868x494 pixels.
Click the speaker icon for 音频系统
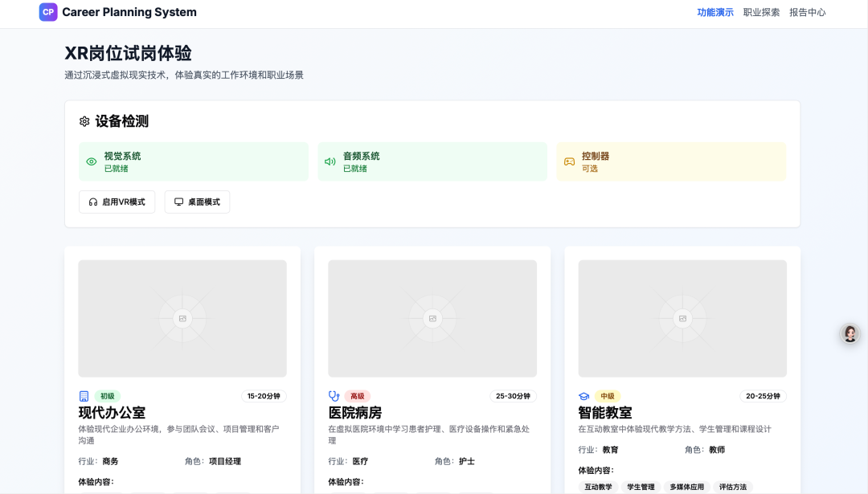pos(330,161)
